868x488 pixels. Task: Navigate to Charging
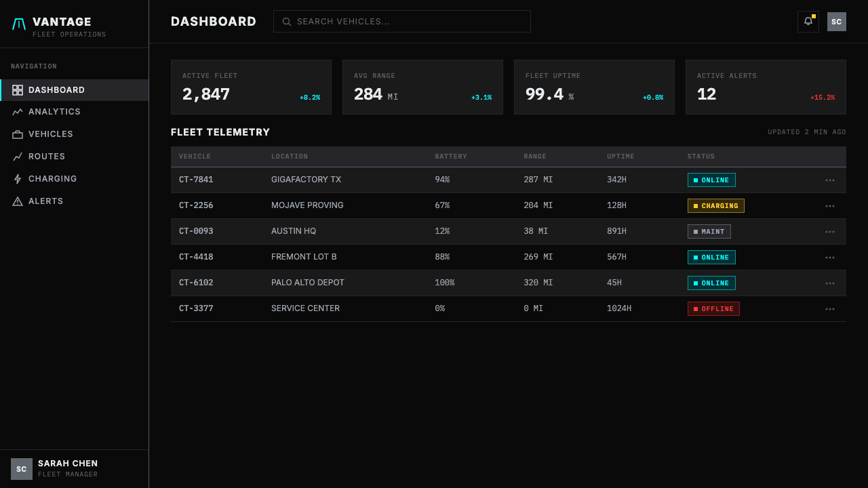click(x=75, y=179)
